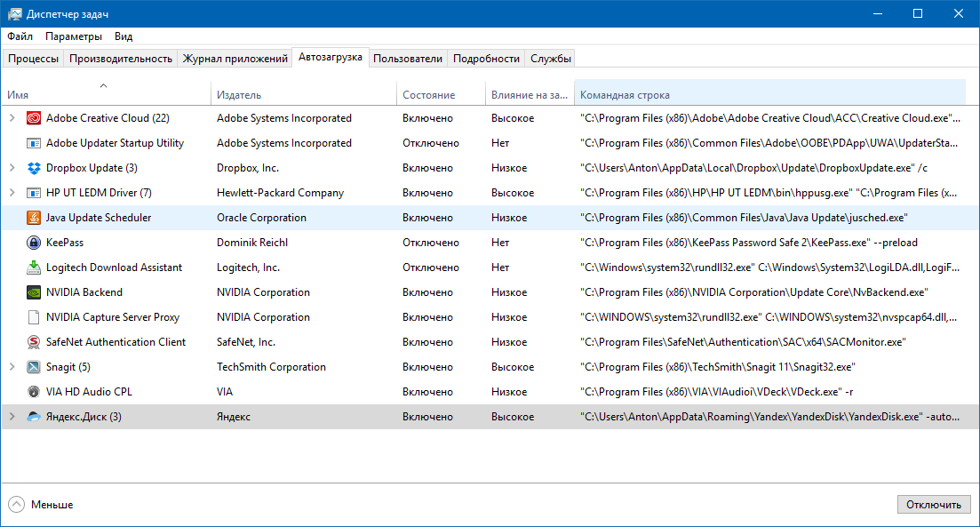Sort by the Влияние на за... column header
The height and width of the screenshot is (527, 980).
530,92
